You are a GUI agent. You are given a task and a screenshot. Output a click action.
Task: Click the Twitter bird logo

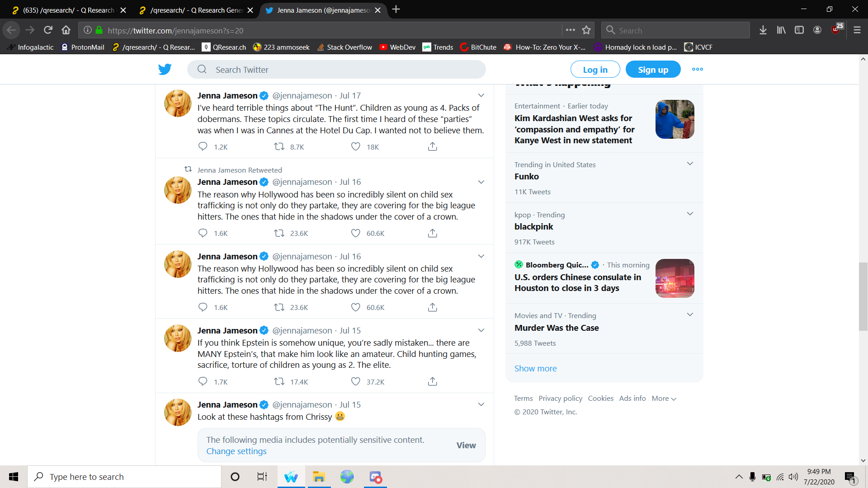coord(165,69)
